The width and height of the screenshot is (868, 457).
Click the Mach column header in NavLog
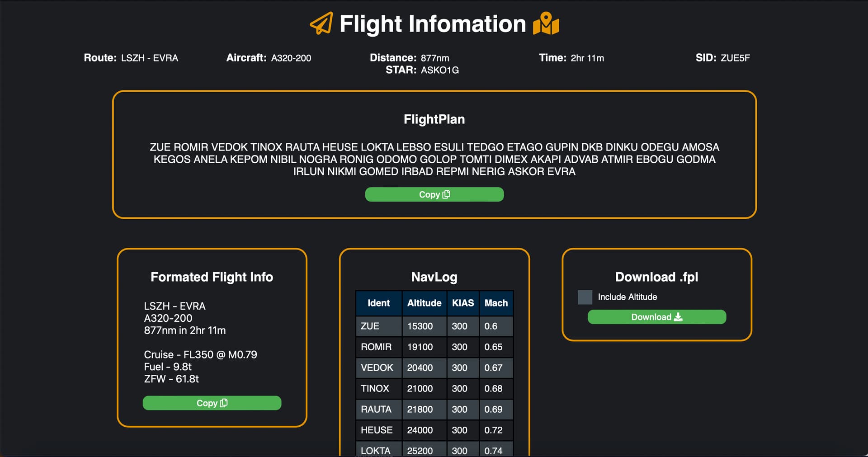click(x=496, y=303)
